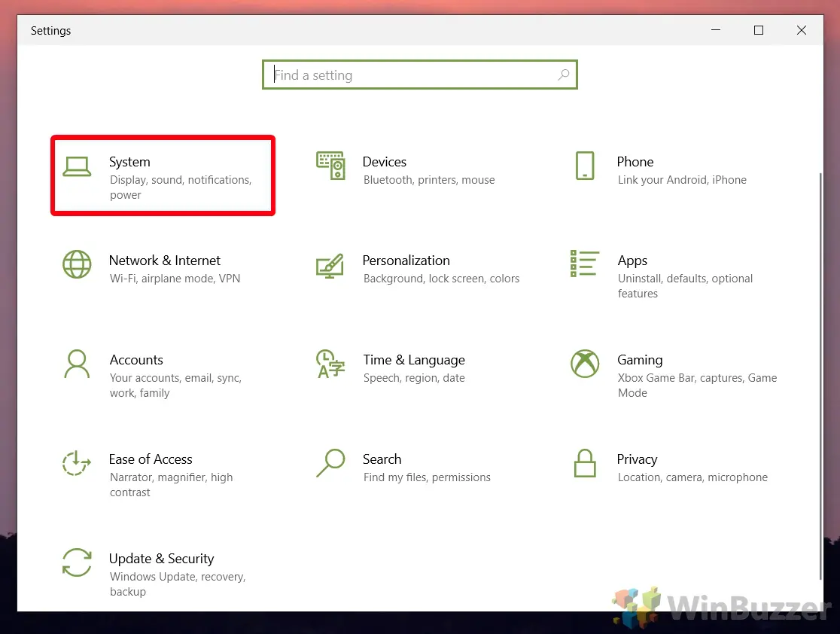Viewport: 840px width, 634px height.
Task: Click the Search magnifying glass category icon
Action: click(x=330, y=463)
